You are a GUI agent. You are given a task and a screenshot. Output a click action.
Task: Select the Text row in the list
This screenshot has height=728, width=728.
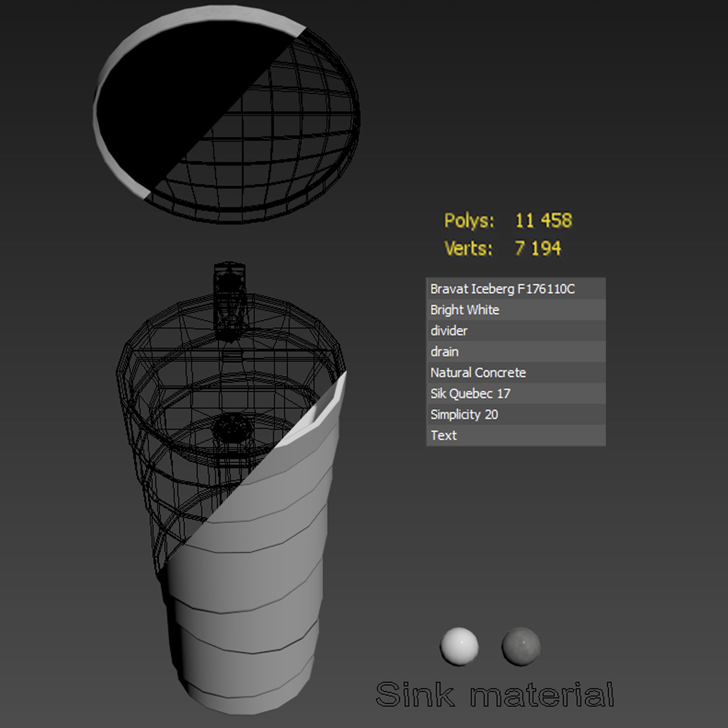point(516,435)
